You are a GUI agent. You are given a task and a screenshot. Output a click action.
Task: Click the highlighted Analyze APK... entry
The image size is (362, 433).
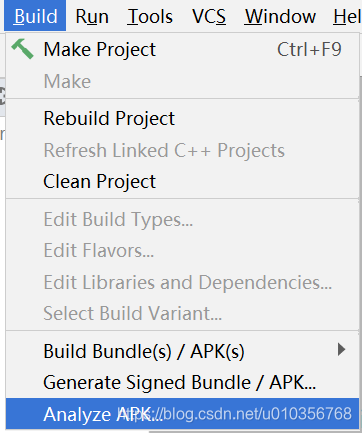pyautogui.click(x=182, y=414)
